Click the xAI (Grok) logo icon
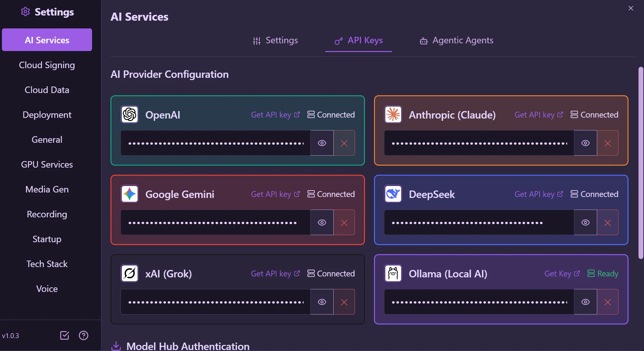Image resolution: width=644 pixels, height=351 pixels. tap(130, 273)
